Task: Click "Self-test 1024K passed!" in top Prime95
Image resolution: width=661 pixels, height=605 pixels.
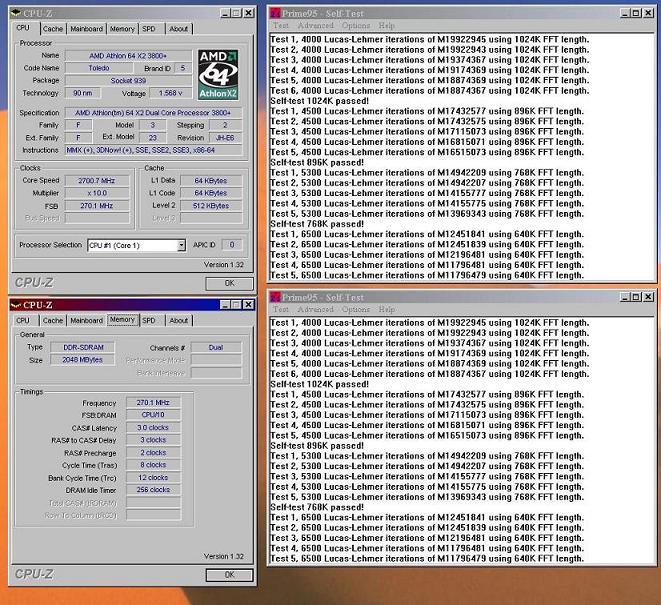Action: (x=320, y=101)
